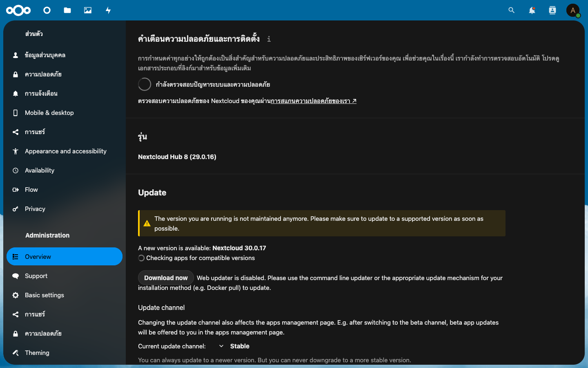
Task: Click the bell icon for การแจ้งเตือน
Action: pos(16,94)
